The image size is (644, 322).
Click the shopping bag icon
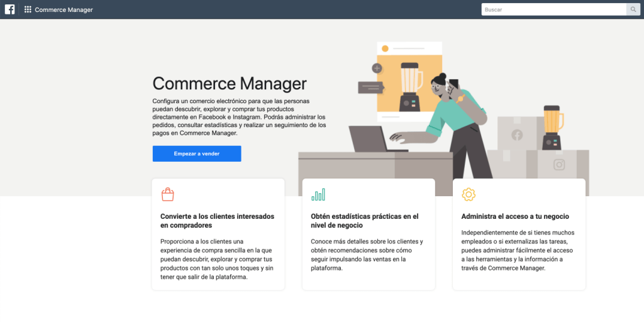coord(167,194)
